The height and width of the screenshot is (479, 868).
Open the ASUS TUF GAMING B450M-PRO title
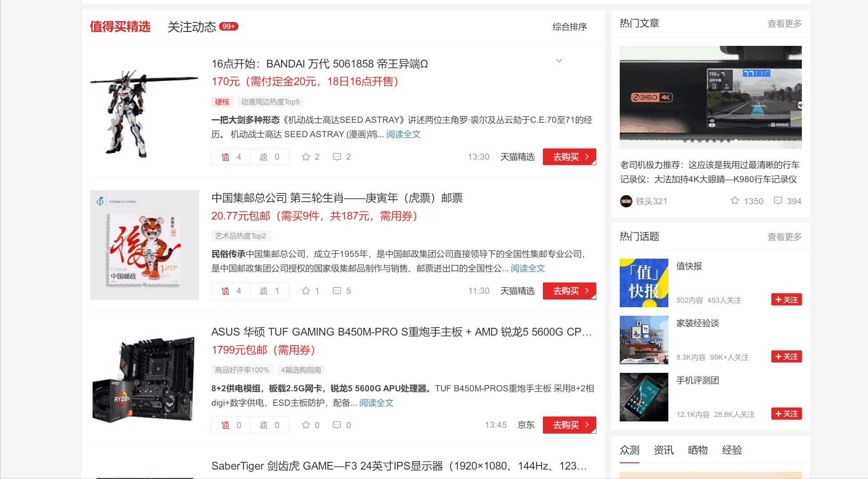click(402, 332)
